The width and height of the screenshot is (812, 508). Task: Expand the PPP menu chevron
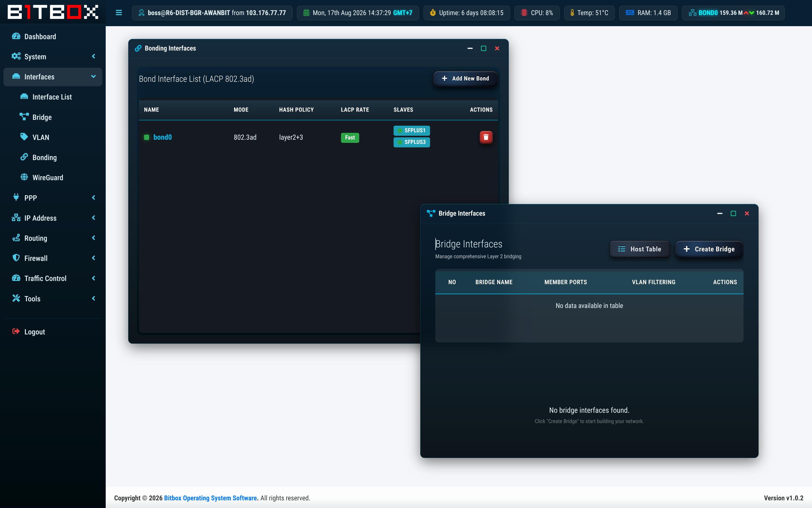(94, 198)
